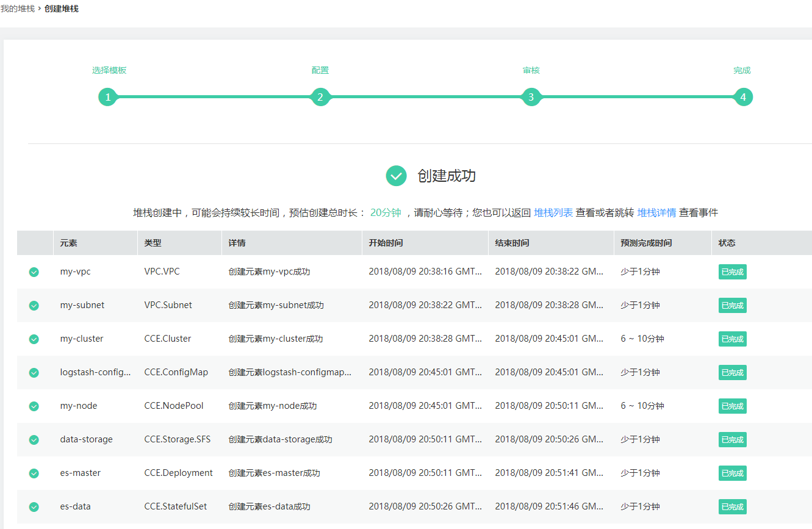The image size is (812, 529).
Task: Click the CCE.Deployment type cell
Action: (178, 473)
